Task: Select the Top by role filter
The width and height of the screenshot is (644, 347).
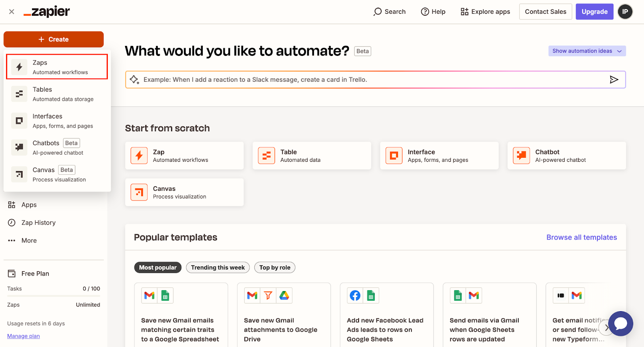Action: pyautogui.click(x=275, y=268)
